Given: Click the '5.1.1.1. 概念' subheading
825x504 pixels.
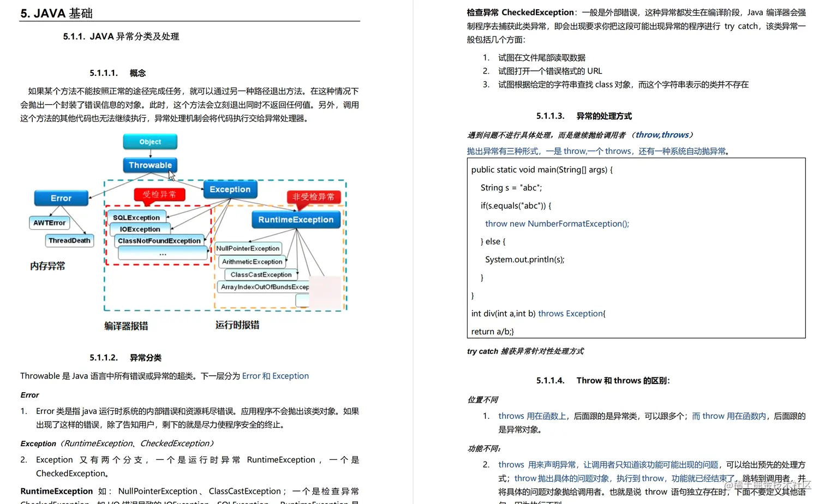Looking at the screenshot, I should click(117, 73).
